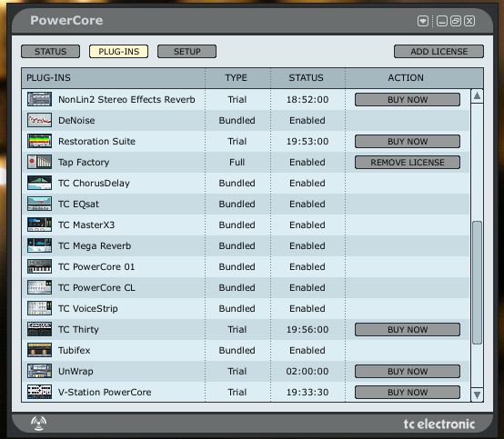Select the V-Station PowerCore name
This screenshot has height=439, width=504.
[x=105, y=392]
